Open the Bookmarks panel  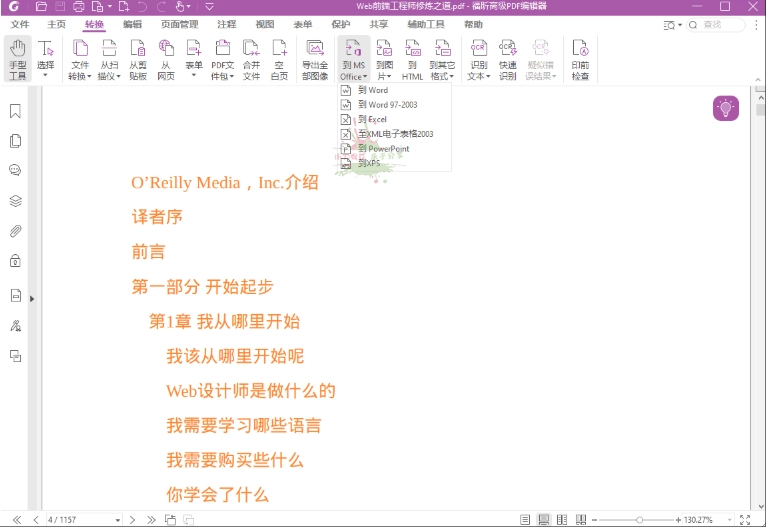tap(15, 111)
